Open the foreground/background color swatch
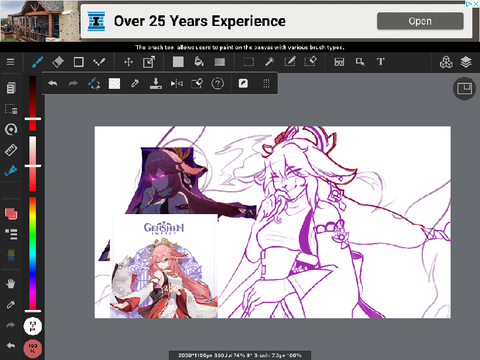Screen dimensions: 480x360 pyautogui.click(x=11, y=214)
